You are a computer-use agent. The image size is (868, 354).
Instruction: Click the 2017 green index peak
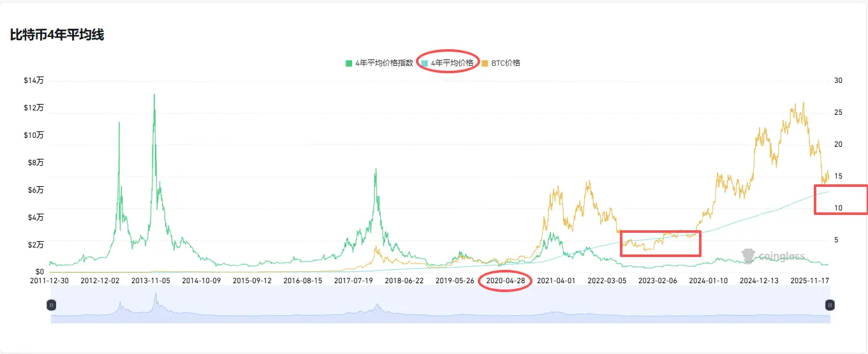376,170
